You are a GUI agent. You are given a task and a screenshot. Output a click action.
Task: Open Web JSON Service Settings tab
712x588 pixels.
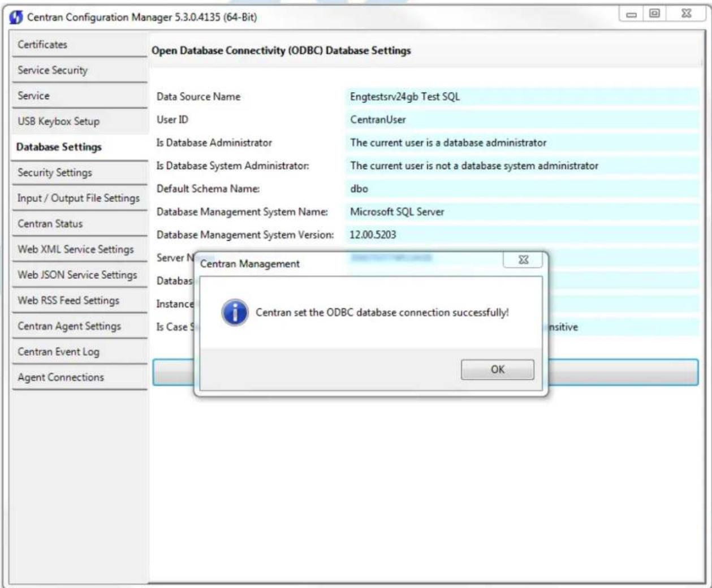coord(79,275)
